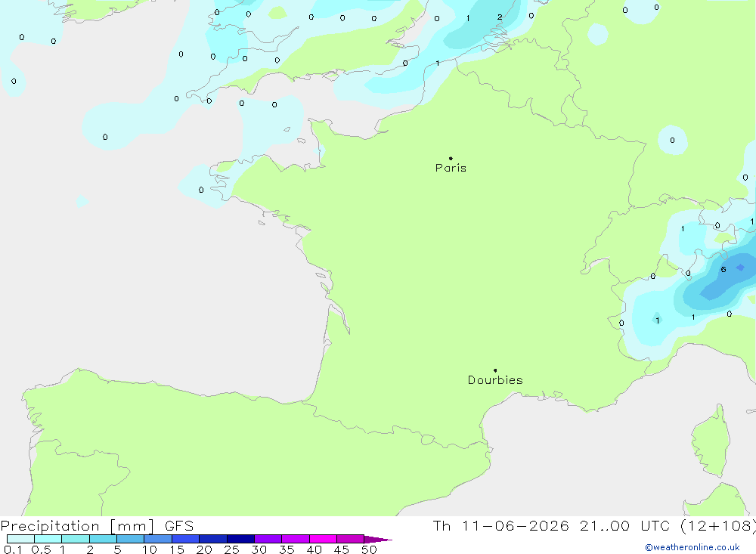Screen dimensions: 756x554
Task: Click the legend scale value '20'
Action: 204,549
